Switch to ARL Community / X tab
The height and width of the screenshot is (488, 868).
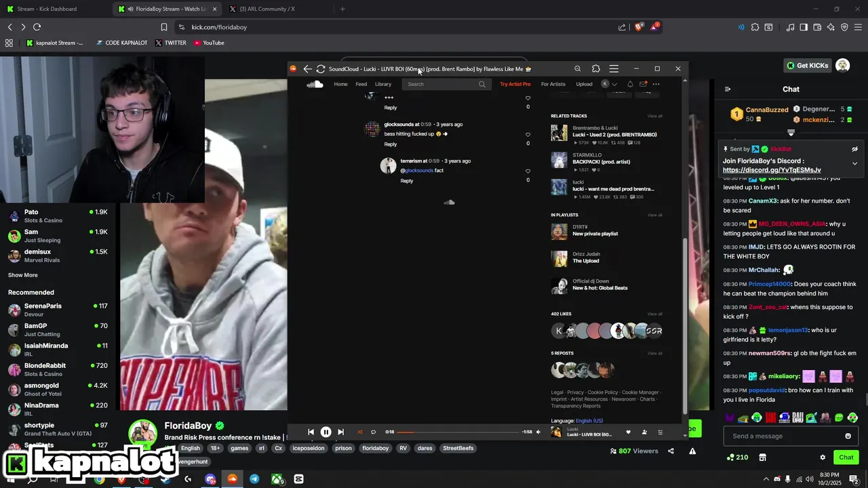click(x=279, y=9)
